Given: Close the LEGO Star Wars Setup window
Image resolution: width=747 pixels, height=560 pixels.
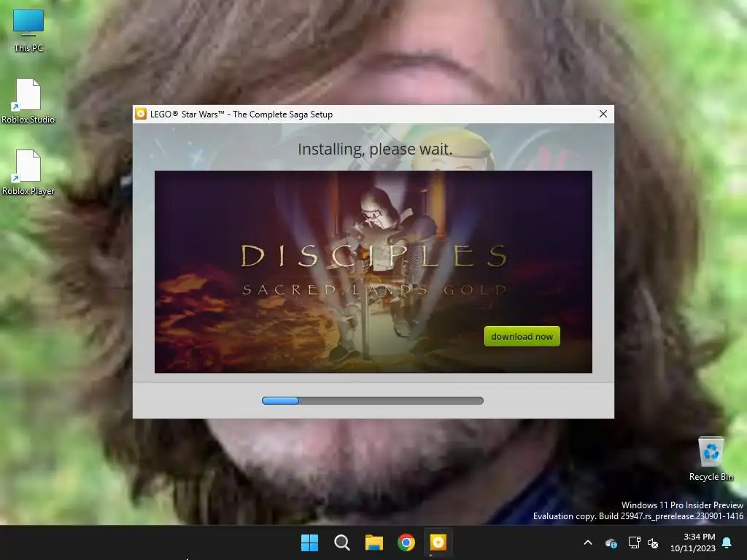Looking at the screenshot, I should pos(603,114).
